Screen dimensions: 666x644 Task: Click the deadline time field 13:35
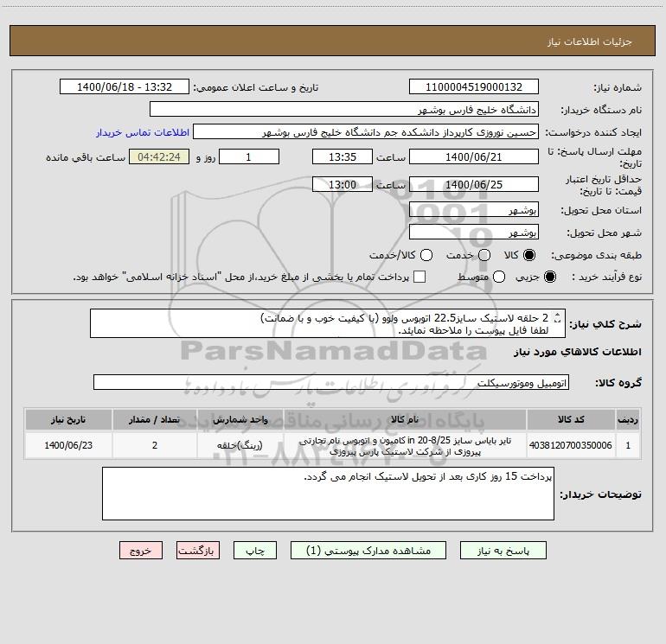point(343,156)
